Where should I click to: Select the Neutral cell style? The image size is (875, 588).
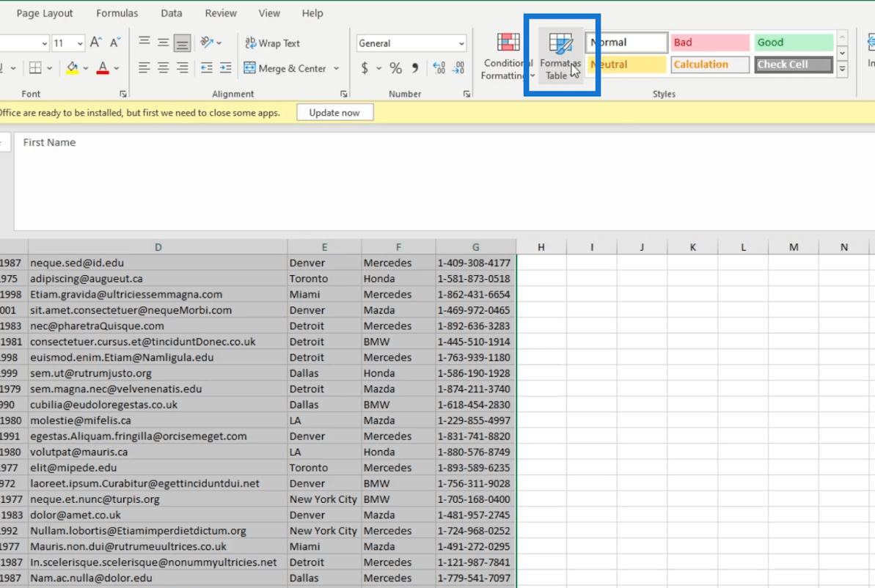click(x=626, y=65)
